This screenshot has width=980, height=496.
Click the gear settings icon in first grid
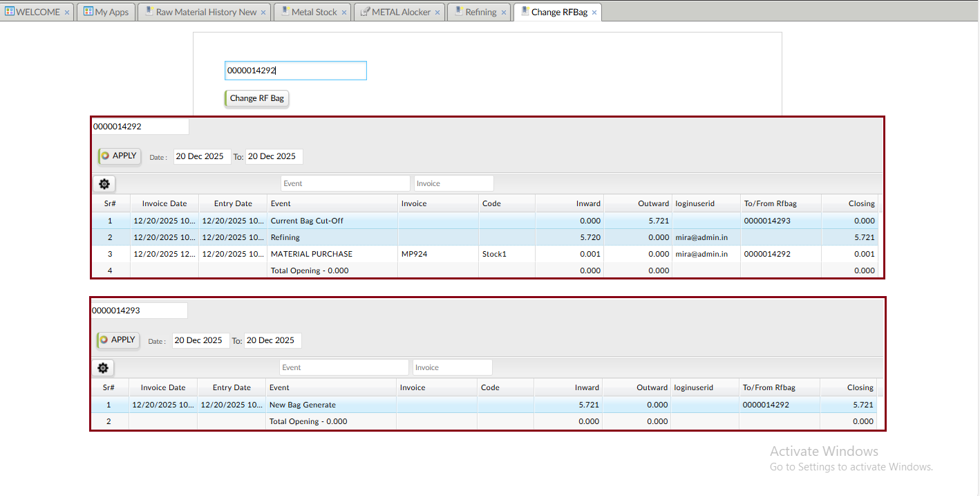pyautogui.click(x=104, y=184)
